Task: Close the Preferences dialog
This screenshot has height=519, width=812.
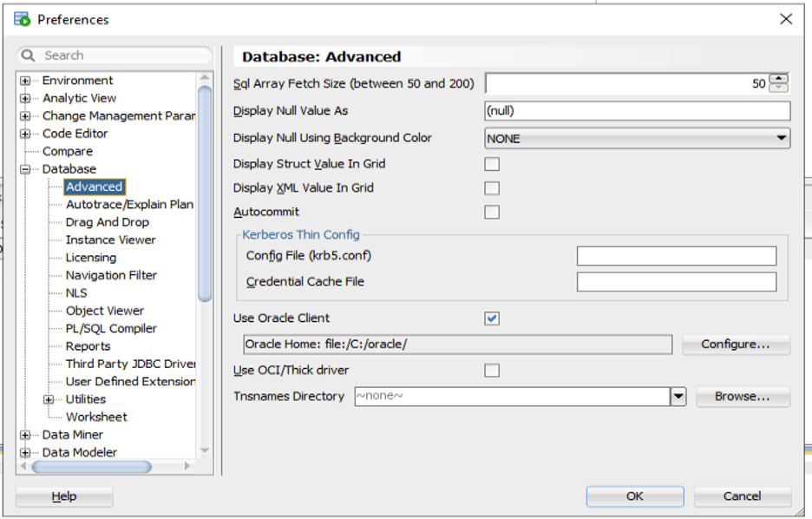Action: point(786,19)
